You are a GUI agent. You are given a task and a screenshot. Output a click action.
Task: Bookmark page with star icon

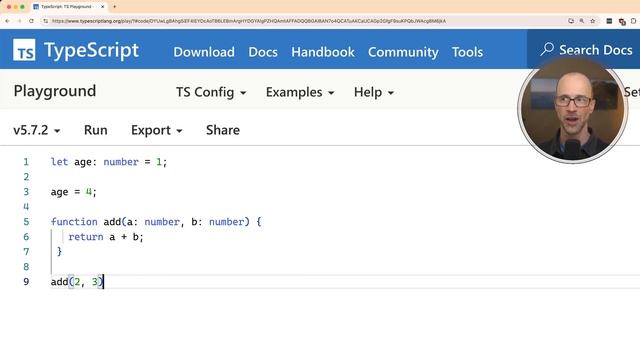[593, 21]
